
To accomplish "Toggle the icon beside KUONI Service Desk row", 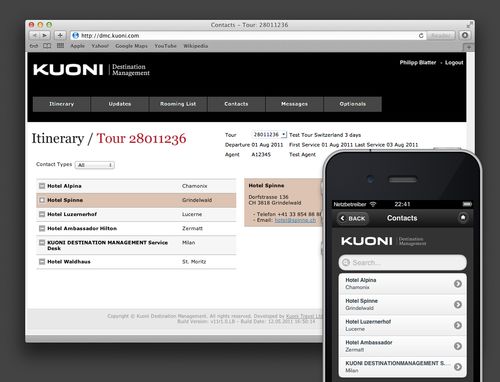I will point(42,243).
